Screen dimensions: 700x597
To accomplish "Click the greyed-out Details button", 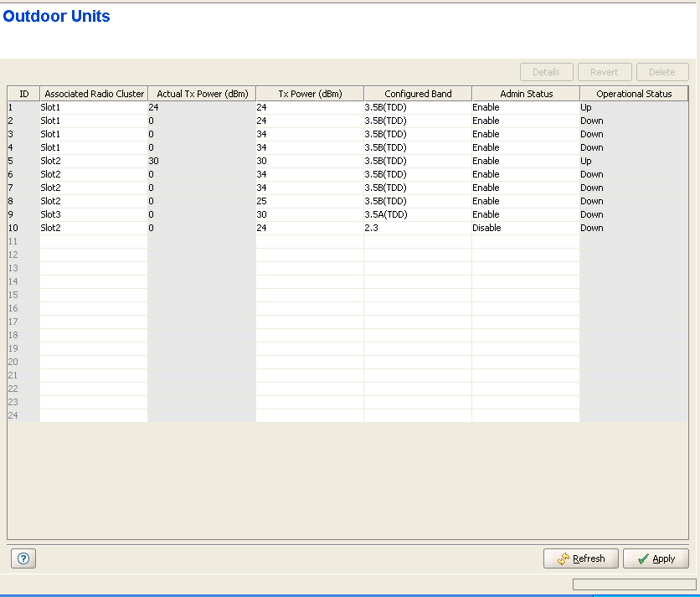I will point(546,72).
